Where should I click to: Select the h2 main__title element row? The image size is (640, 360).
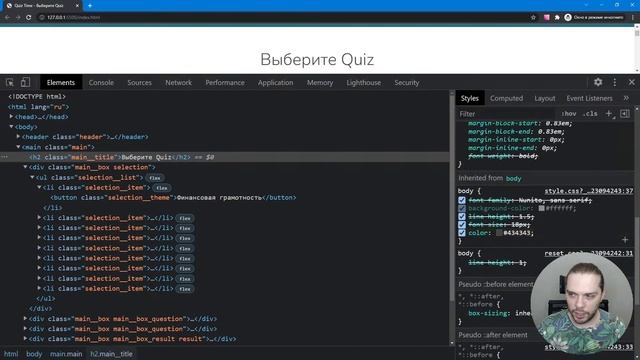[224, 157]
